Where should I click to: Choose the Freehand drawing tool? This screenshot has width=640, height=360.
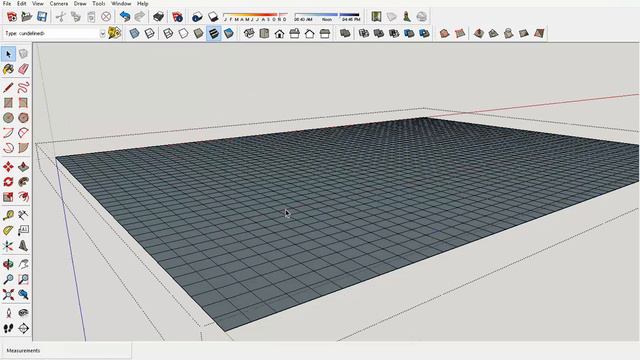[23, 87]
